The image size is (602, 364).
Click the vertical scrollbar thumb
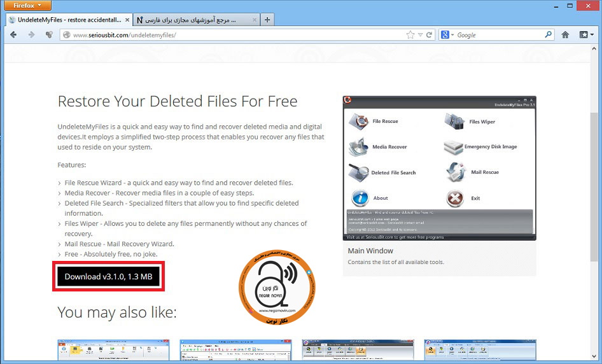(x=594, y=188)
